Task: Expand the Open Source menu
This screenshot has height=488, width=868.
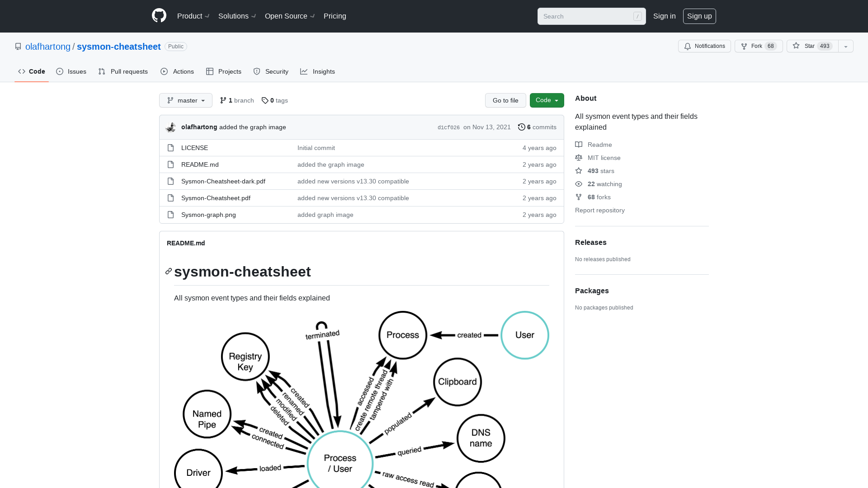Action: click(x=290, y=16)
